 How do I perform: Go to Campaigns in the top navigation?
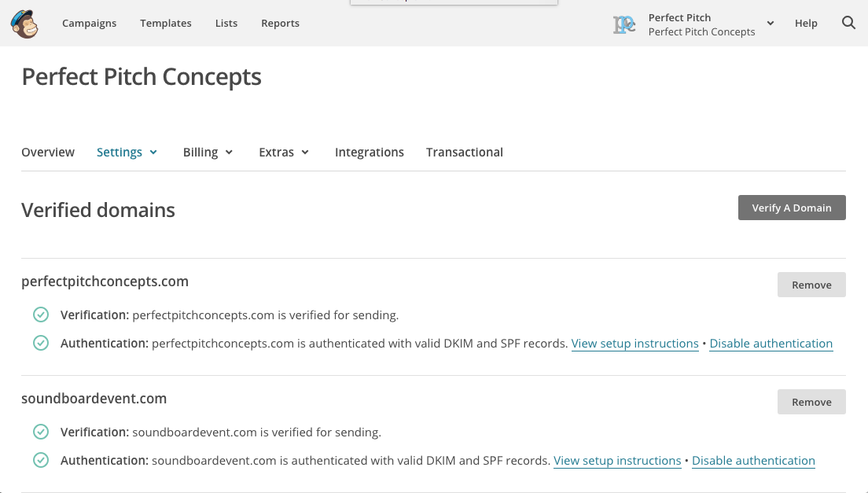tap(89, 24)
